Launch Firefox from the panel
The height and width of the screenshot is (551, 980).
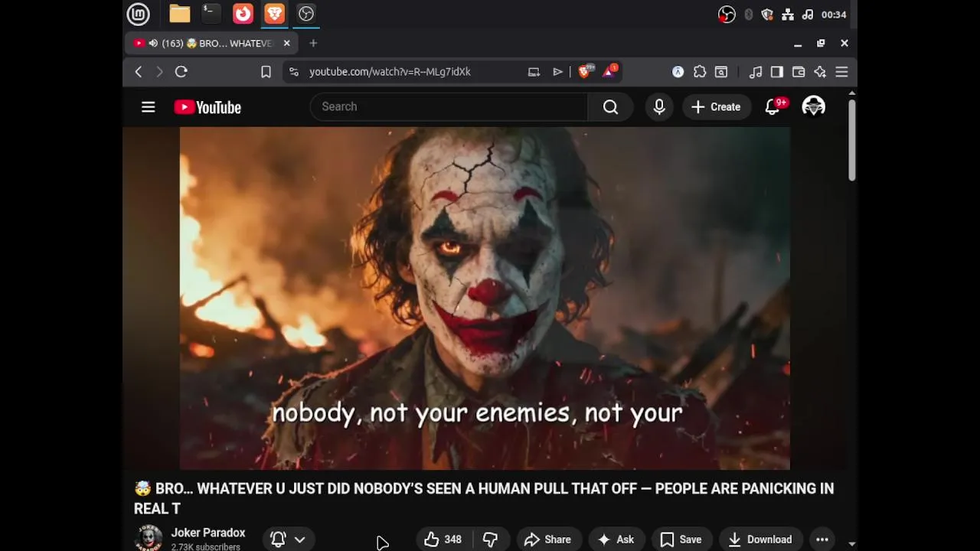coord(243,14)
